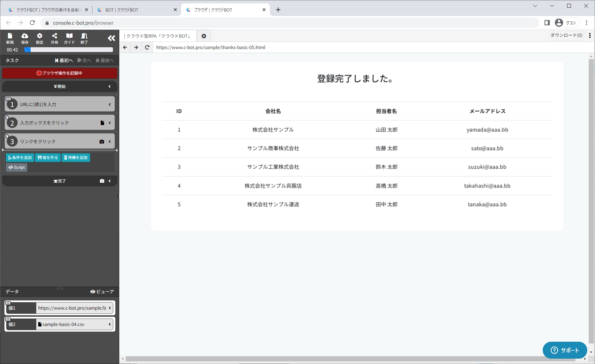Toggle the ビューア eye viewer

click(x=102, y=291)
